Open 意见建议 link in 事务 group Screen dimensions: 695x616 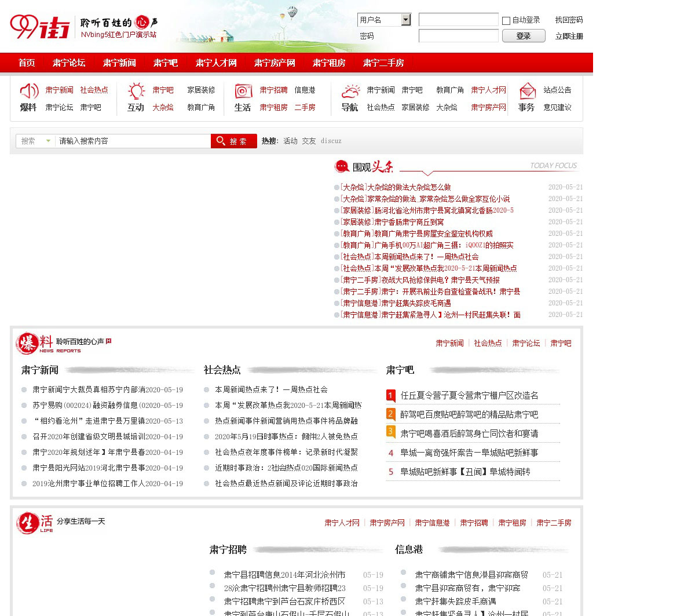(557, 107)
